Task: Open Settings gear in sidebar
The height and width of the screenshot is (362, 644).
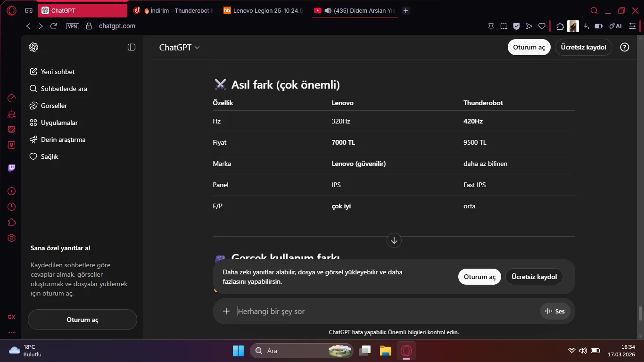Action: (12, 238)
